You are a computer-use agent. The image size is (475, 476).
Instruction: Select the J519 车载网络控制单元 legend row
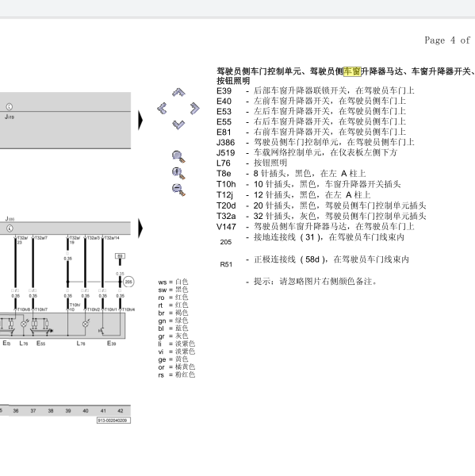click(x=307, y=152)
